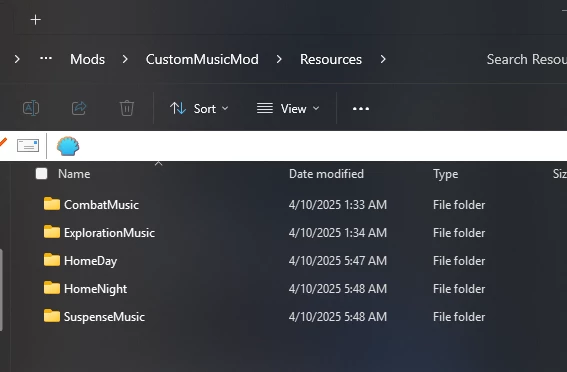Sort by Date modified column header
Screen dimensions: 567x372
(326, 174)
